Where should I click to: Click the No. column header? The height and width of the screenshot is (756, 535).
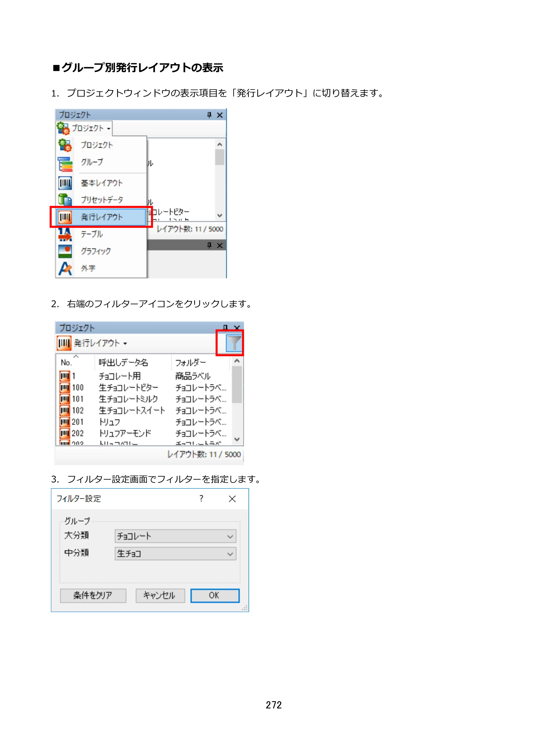point(75,362)
